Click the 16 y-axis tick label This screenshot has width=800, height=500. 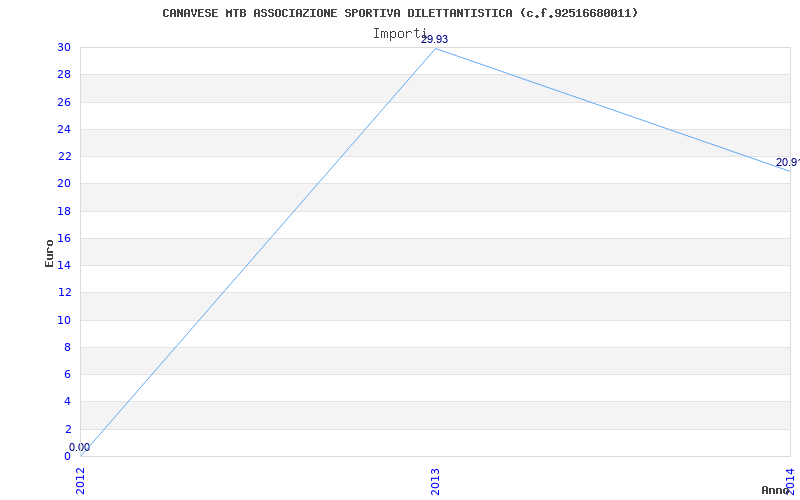pyautogui.click(x=64, y=238)
